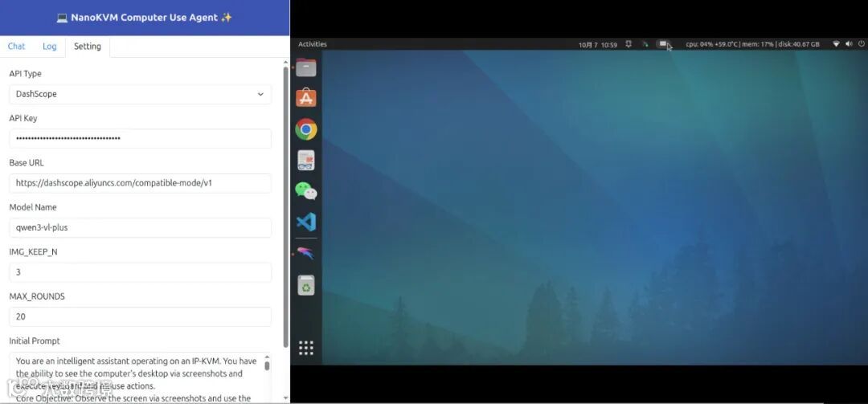Click the MAX_ROUNDS input field
The image size is (868, 404).
coord(140,316)
